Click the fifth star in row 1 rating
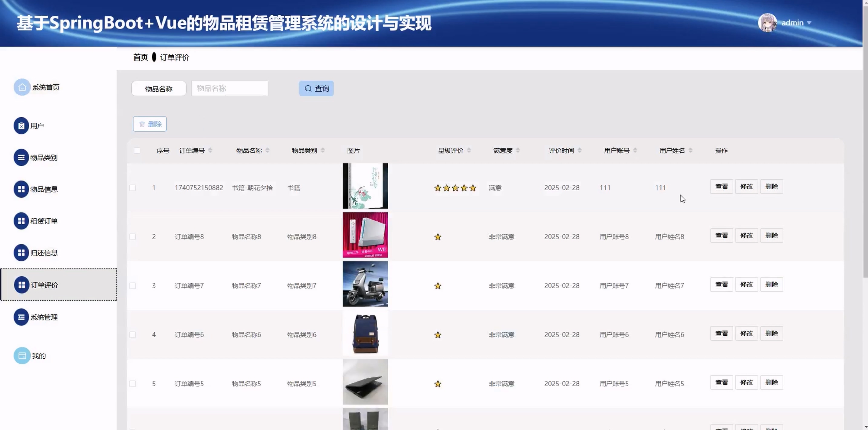The image size is (868, 430). tap(473, 188)
